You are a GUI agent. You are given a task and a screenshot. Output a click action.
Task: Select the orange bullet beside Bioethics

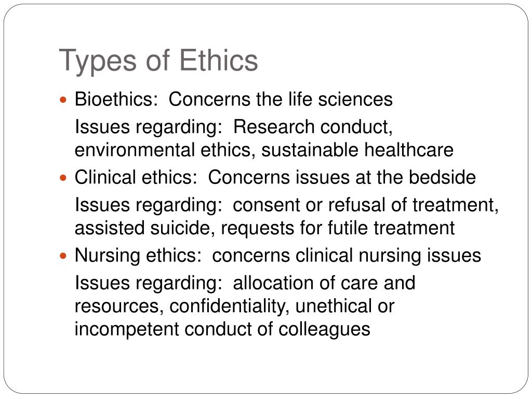pos(63,100)
